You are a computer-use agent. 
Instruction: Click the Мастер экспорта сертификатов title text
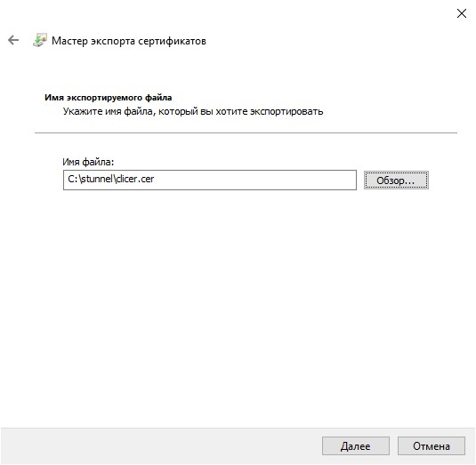[x=129, y=41]
